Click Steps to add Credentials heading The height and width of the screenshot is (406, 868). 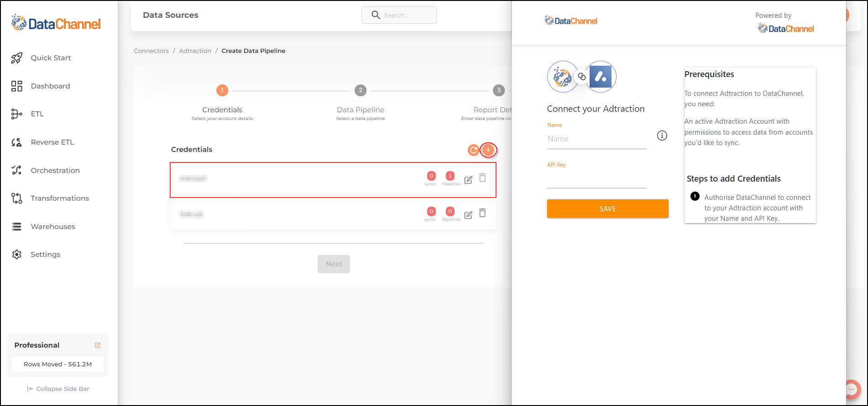click(734, 179)
